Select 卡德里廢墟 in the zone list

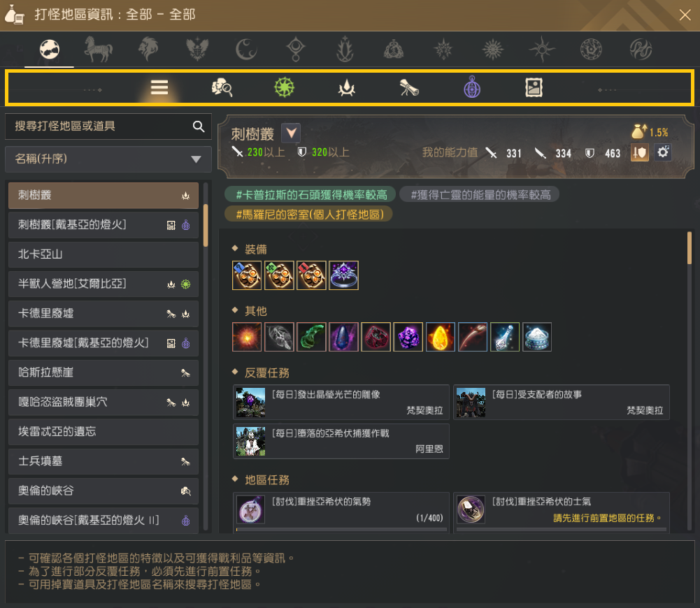coord(103,314)
